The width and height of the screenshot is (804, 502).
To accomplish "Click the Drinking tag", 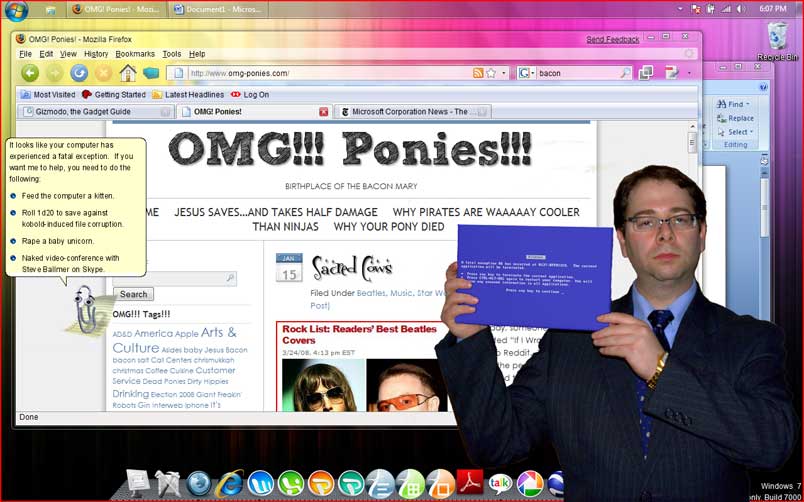I will click(x=130, y=394).
